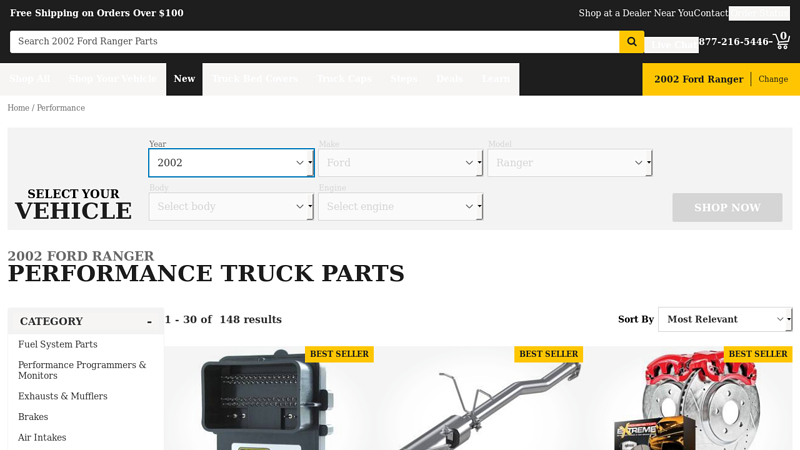Open the Deals menu
Image resolution: width=800 pixels, height=450 pixels.
pos(449,79)
